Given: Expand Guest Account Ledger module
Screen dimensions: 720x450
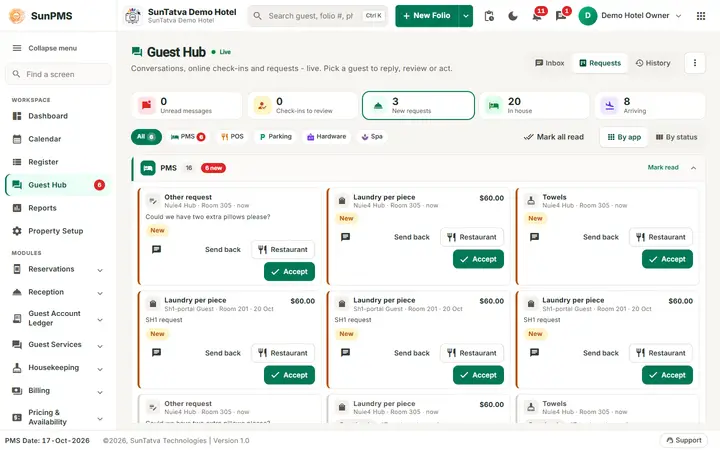Looking at the screenshot, I should pyautogui.click(x=58, y=319).
